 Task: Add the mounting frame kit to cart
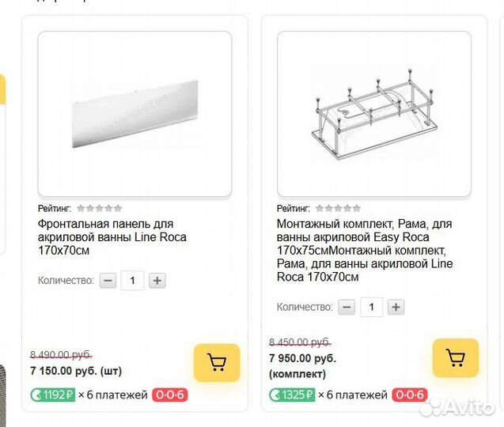click(456, 357)
